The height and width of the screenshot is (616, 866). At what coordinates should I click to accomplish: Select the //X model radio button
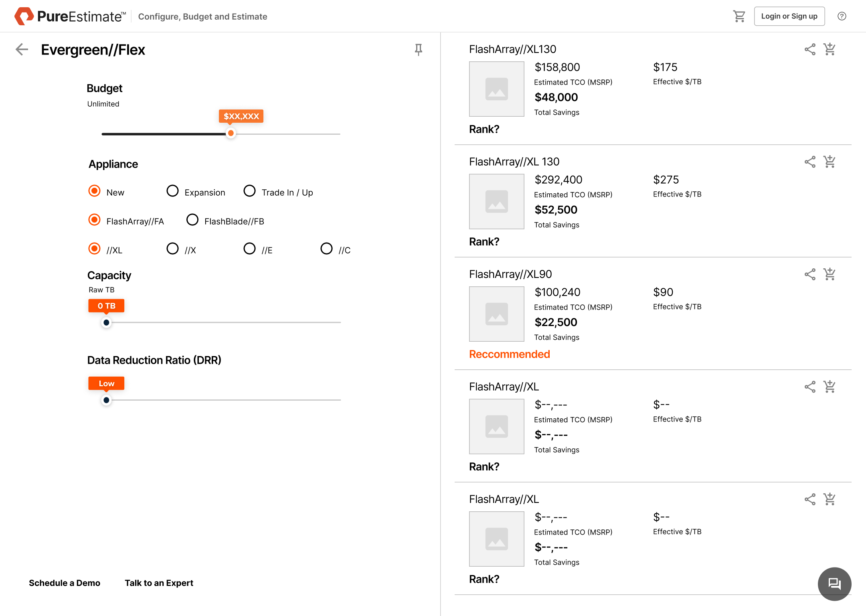(x=172, y=249)
